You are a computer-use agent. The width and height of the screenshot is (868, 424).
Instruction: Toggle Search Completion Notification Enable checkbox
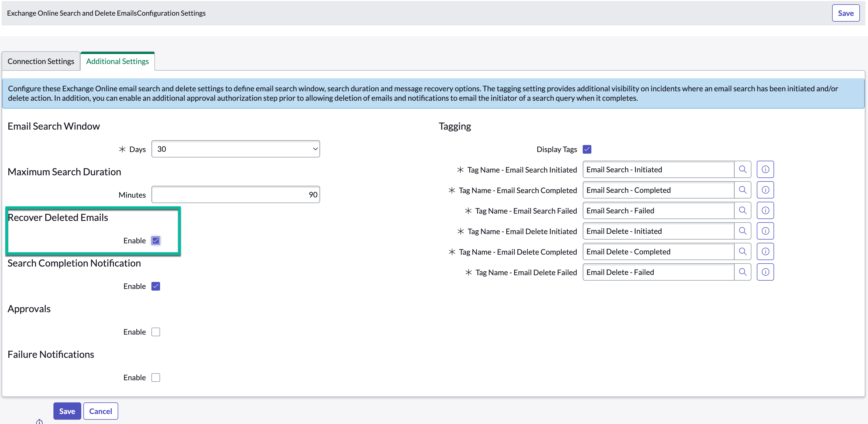[x=156, y=287]
